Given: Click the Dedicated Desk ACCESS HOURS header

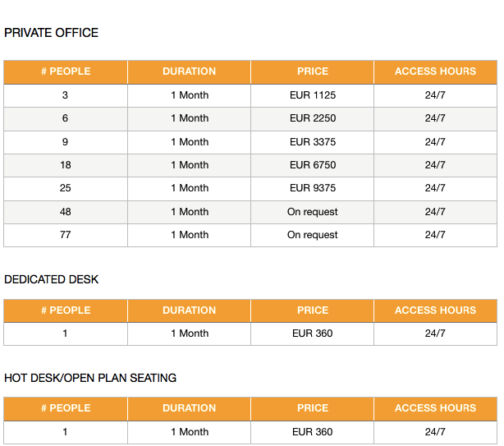Looking at the screenshot, I should click(435, 310).
